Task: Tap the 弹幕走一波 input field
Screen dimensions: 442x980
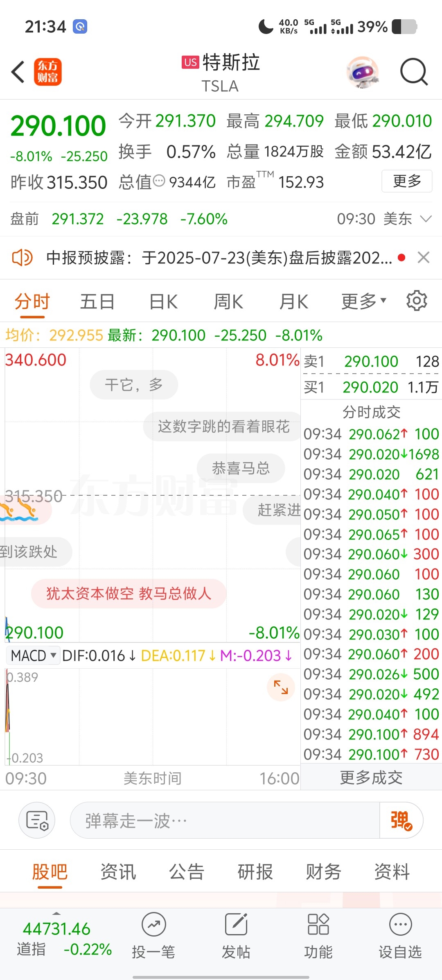Action: coord(225,820)
